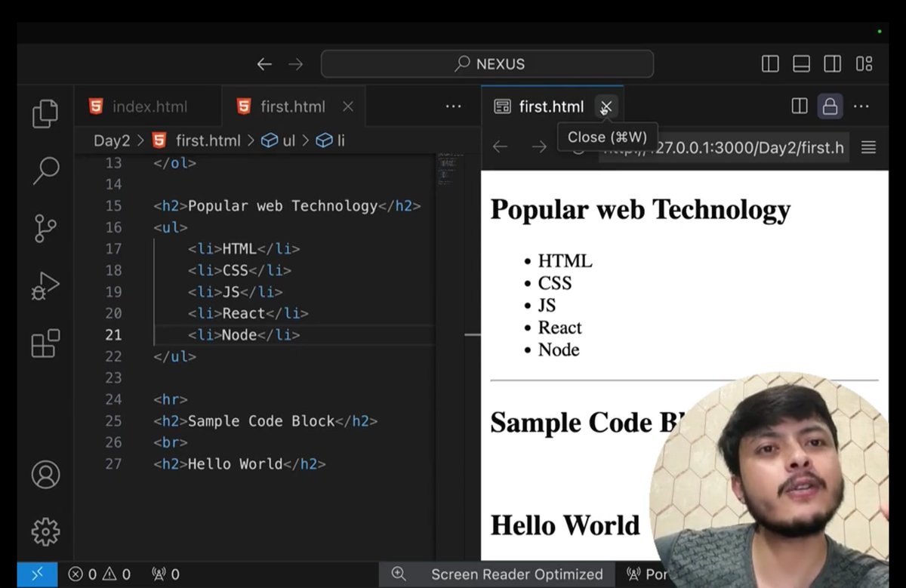Open Customize Layout icon
This screenshot has width=906, height=588.
(x=864, y=64)
